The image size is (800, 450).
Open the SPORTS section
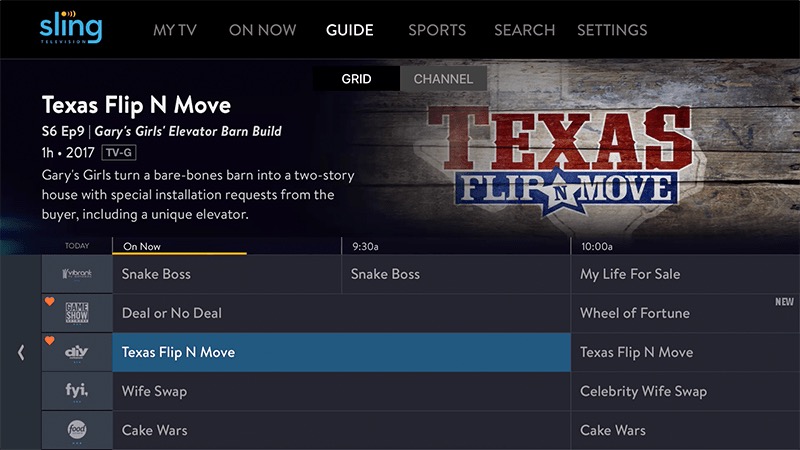click(437, 30)
